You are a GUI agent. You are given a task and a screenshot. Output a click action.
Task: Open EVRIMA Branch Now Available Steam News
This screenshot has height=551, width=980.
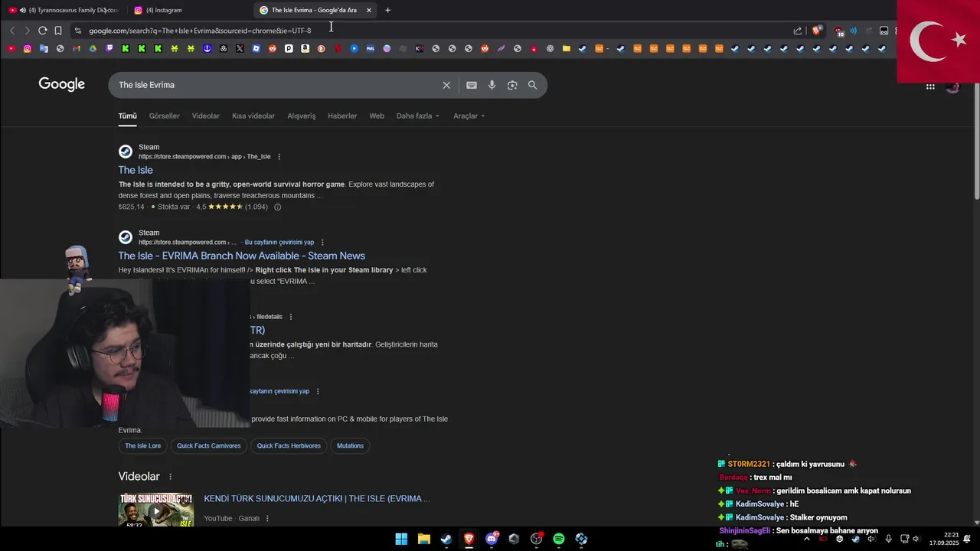pos(241,256)
